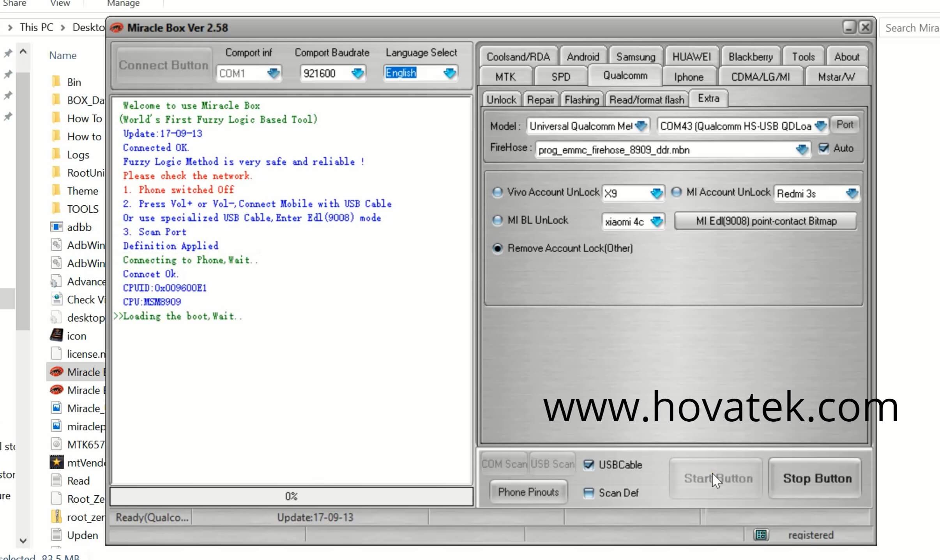This screenshot has width=940, height=560.
Task: Open the Language Select English dropdown
Action: [450, 73]
